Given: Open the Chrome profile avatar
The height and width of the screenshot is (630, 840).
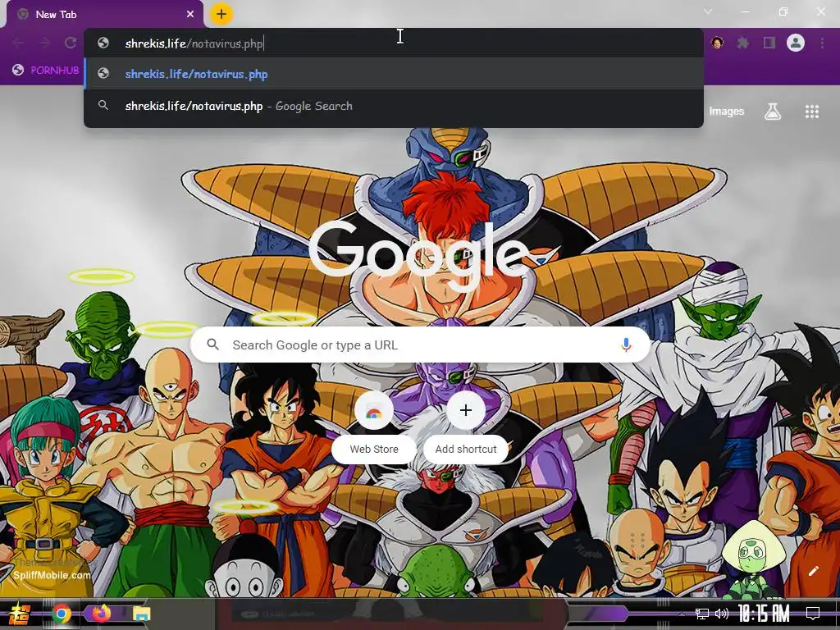Looking at the screenshot, I should (796, 43).
